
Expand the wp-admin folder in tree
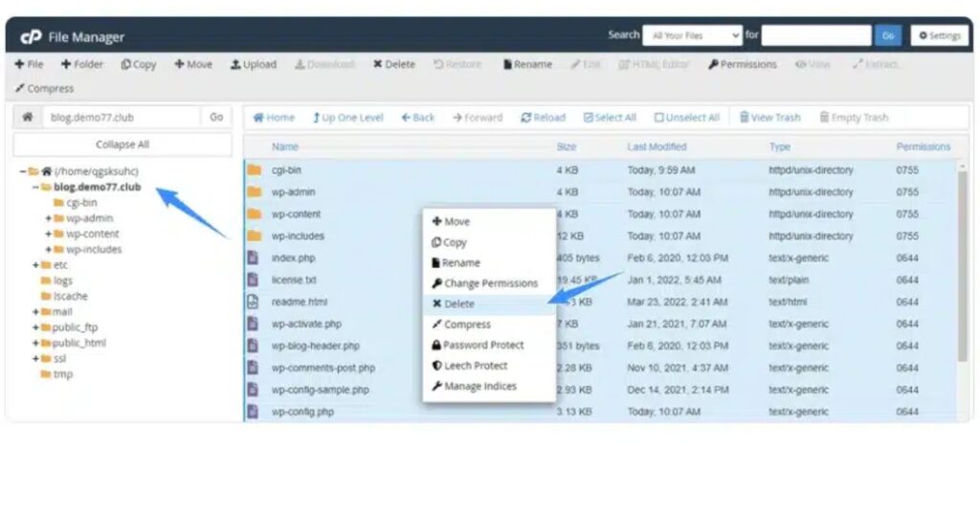48,218
